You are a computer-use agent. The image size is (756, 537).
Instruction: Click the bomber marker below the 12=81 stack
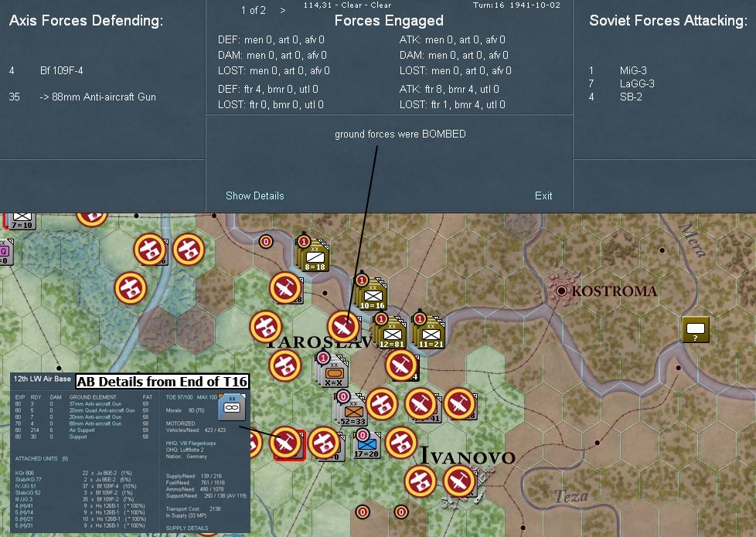point(401,365)
